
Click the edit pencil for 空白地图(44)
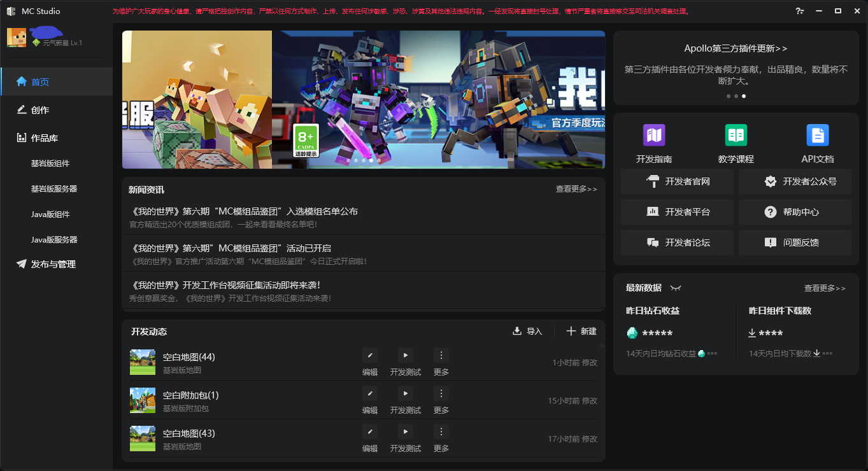pos(370,356)
